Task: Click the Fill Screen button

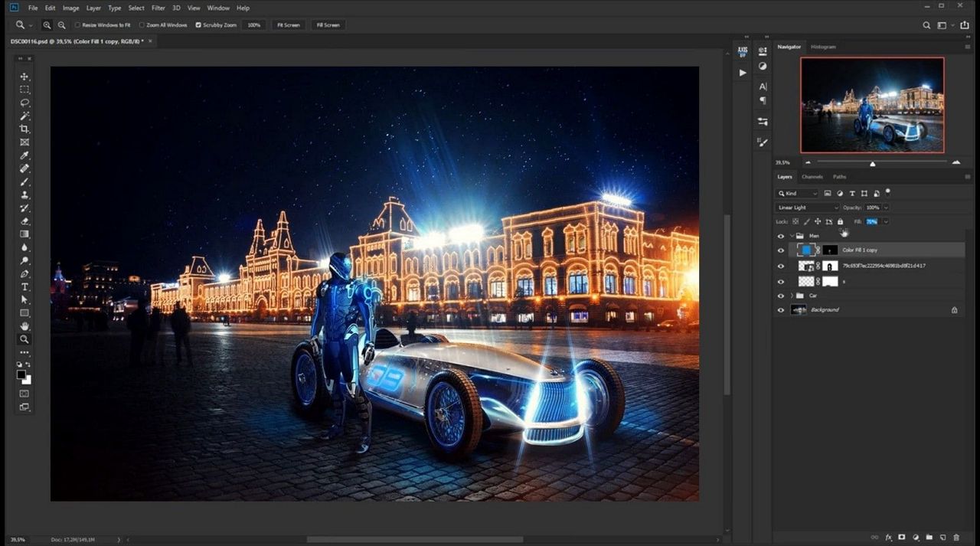Action: 328,25
